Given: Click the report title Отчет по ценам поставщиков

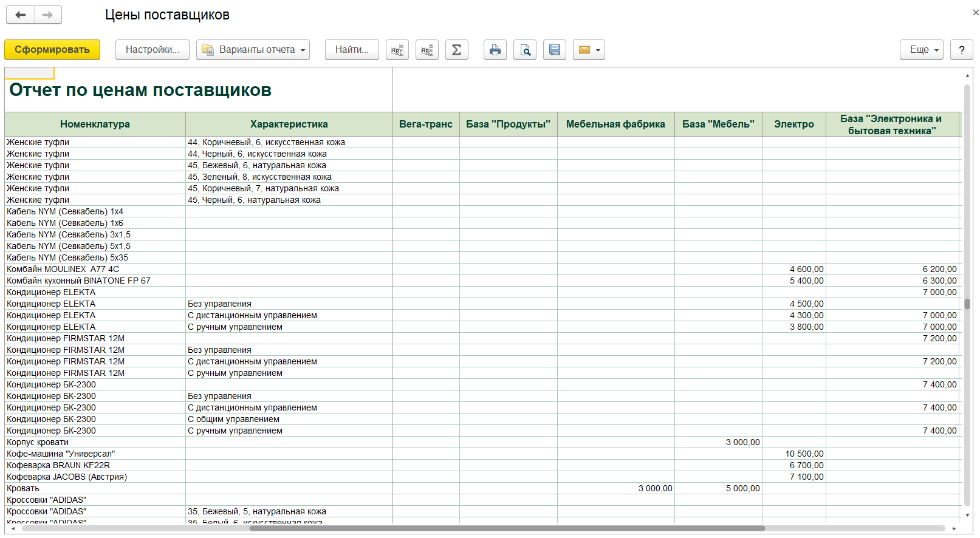Looking at the screenshot, I should point(140,90).
